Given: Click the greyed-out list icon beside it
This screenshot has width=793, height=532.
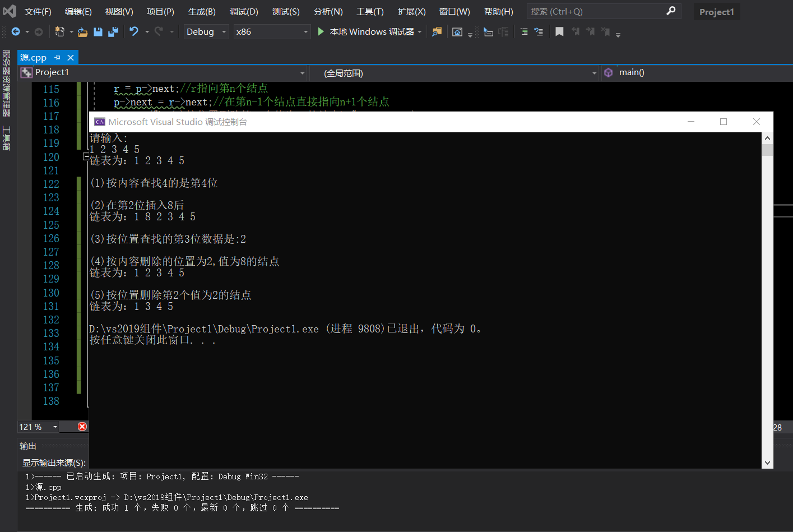Looking at the screenshot, I should pyautogui.click(x=503, y=32).
